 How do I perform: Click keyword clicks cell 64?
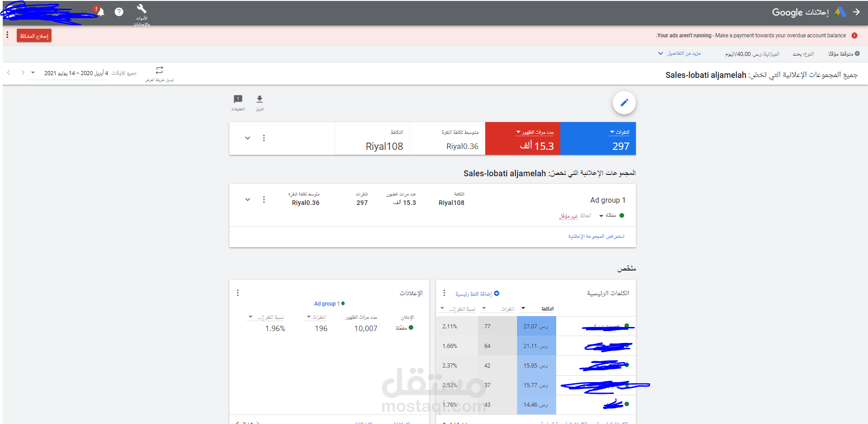[x=497, y=346]
